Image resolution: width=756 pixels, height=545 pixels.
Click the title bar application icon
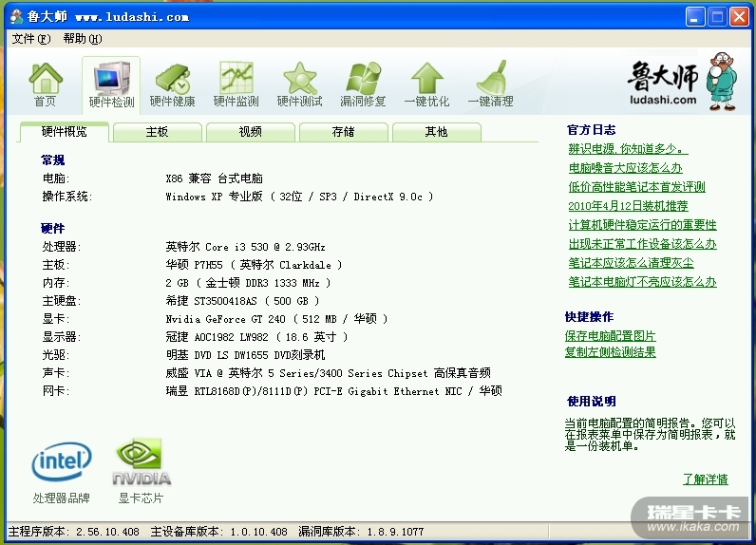tap(16, 17)
